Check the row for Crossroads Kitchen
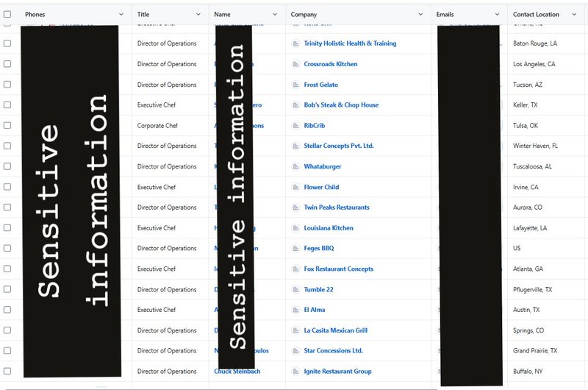Screen dimensions: 588x390 [7, 64]
